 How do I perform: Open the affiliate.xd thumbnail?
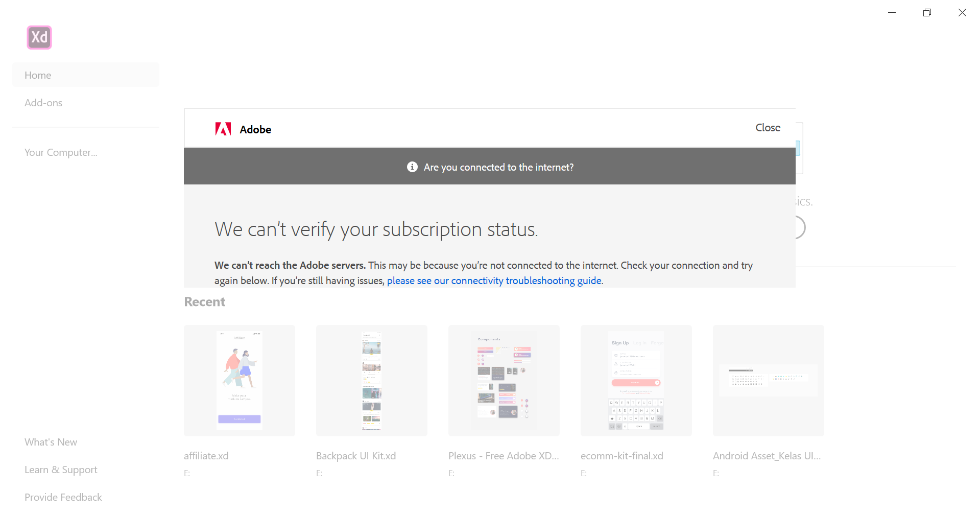click(240, 381)
